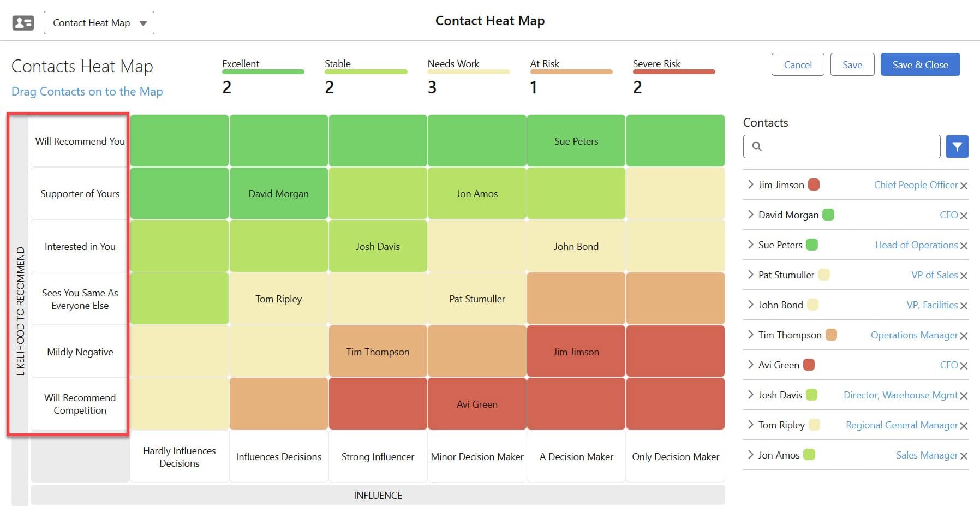
Task: Expand the Tim Thompson contact entry
Action: coord(751,335)
